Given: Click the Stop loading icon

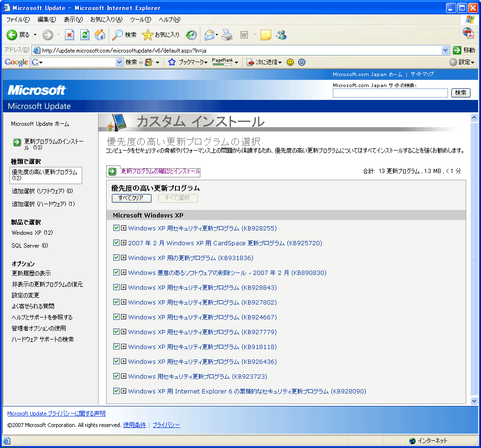Looking at the screenshot, I should (x=70, y=35).
